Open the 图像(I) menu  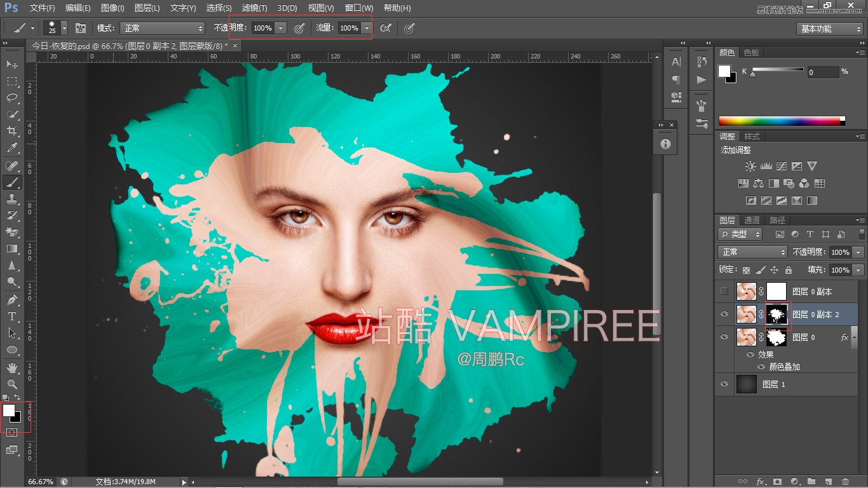(x=112, y=8)
